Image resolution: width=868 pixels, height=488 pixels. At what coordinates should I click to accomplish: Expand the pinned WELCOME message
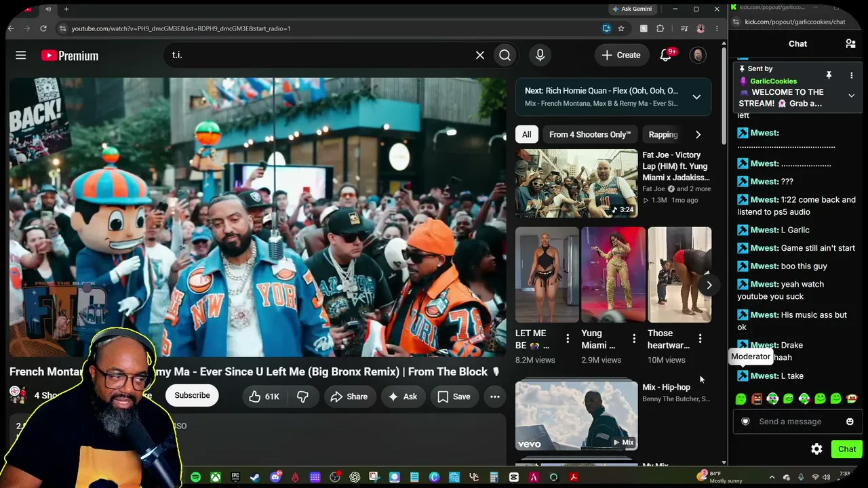[x=852, y=96]
